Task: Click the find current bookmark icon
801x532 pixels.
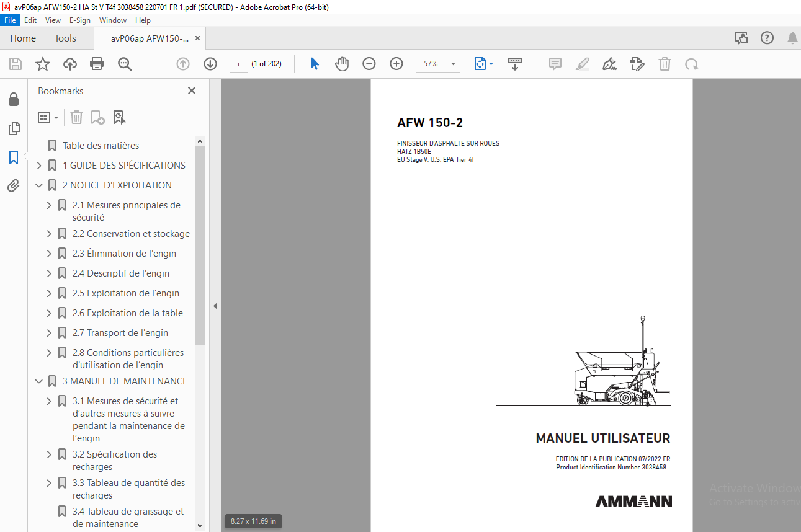Action: (119, 117)
